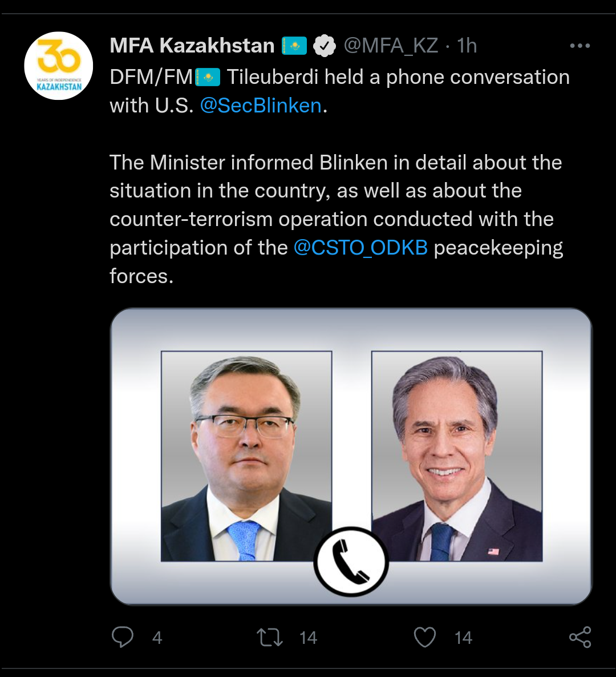Open the three-dot more options menu

[580, 46]
